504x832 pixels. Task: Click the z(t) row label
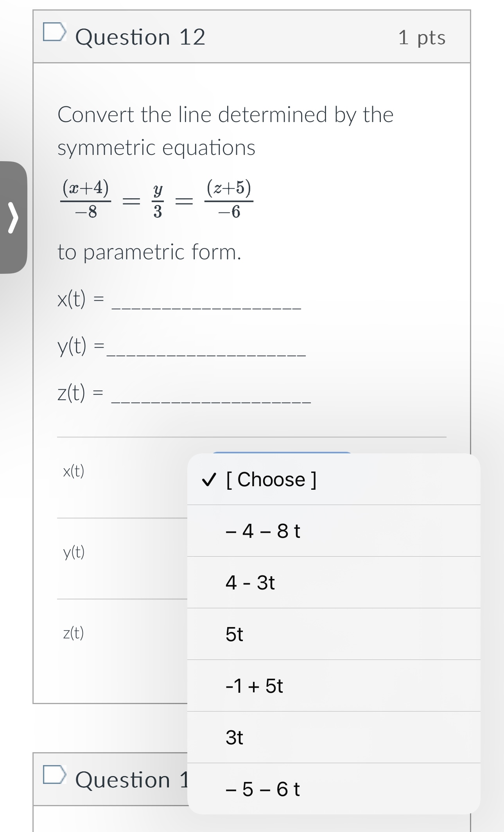(x=74, y=634)
